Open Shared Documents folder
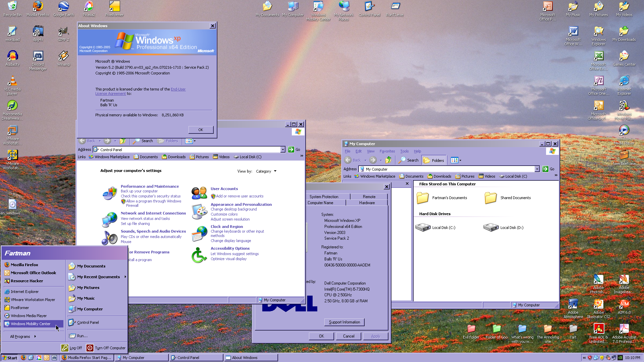644x362 pixels. [x=507, y=198]
